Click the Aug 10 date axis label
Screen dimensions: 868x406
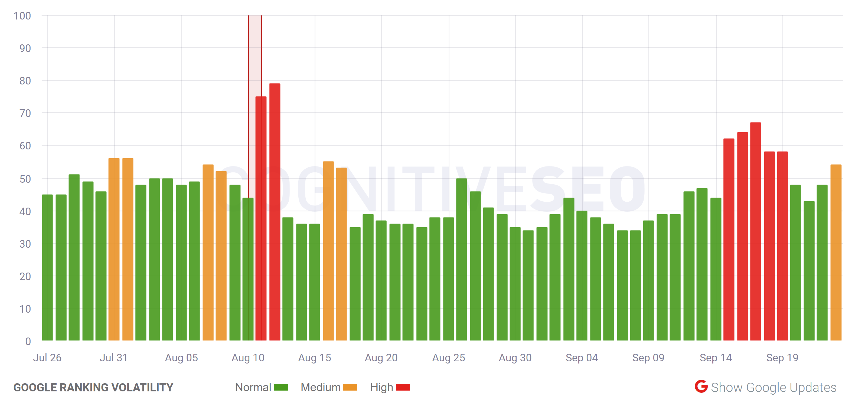tap(248, 358)
